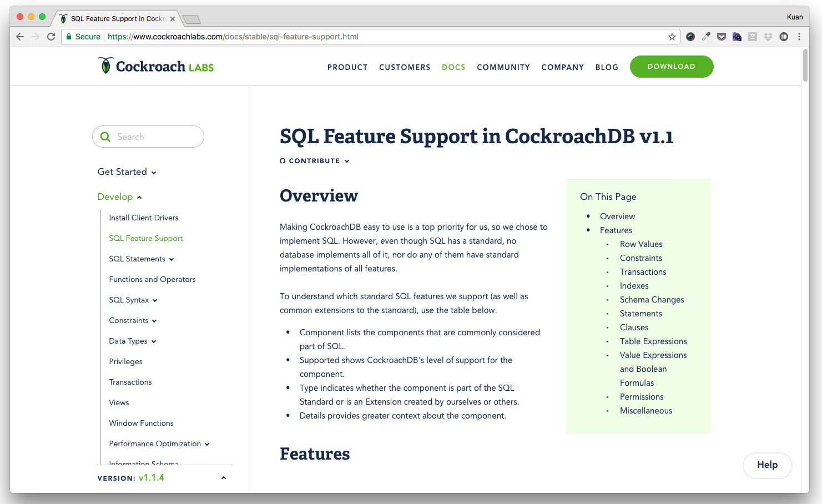
Task: Click the docs Search input field
Action: point(148,137)
